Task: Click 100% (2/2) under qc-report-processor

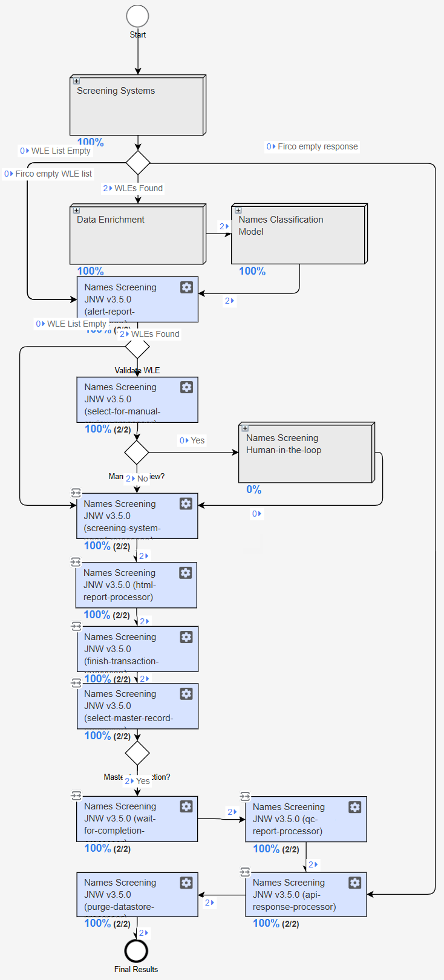Action: point(276,849)
